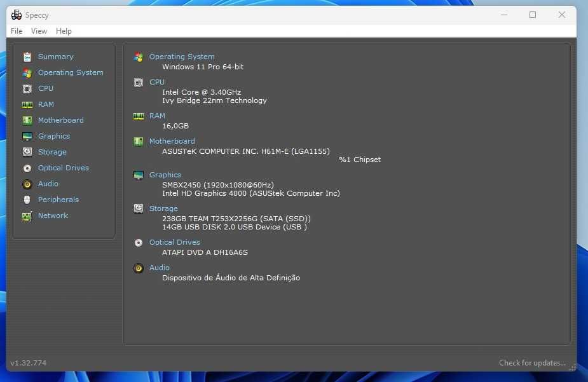
Task: Click the monitor icon beside Graphics heading
Action: click(139, 175)
